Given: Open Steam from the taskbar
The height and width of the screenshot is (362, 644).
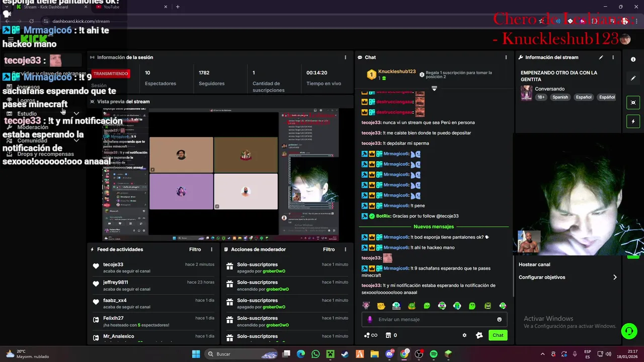Looking at the screenshot, I should 345,354.
